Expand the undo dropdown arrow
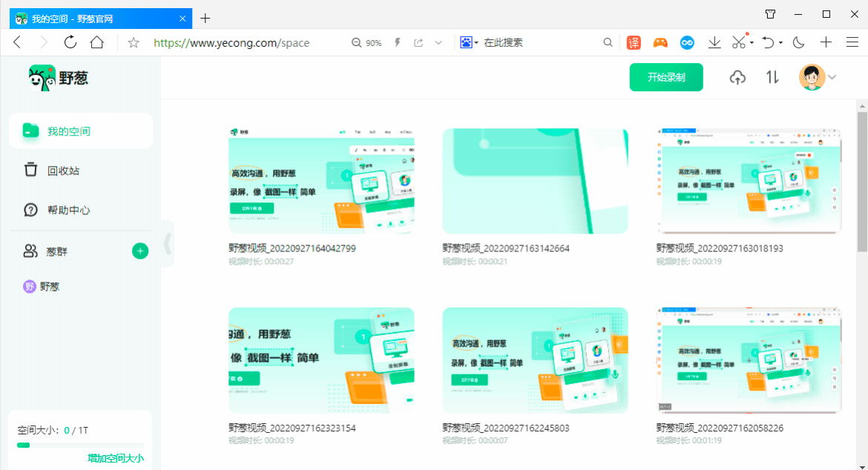This screenshot has height=470, width=868. coord(780,42)
